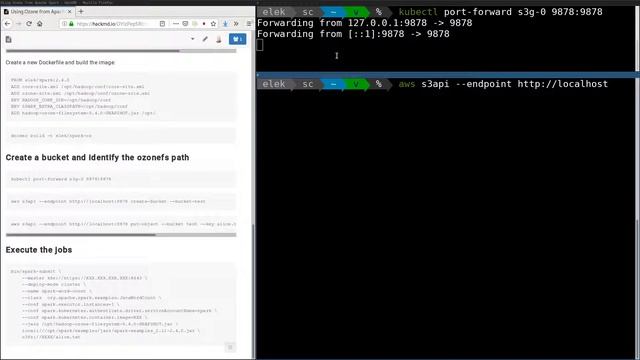Show more toolbar items chevron
The image size is (640, 360).
pos(236,24)
